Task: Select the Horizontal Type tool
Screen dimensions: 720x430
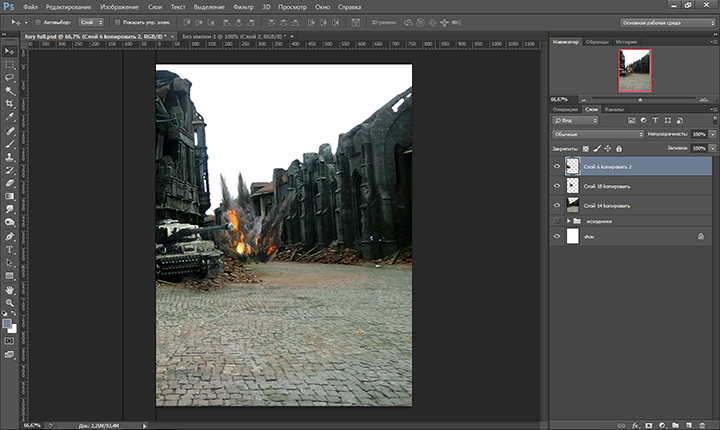Action: click(10, 248)
